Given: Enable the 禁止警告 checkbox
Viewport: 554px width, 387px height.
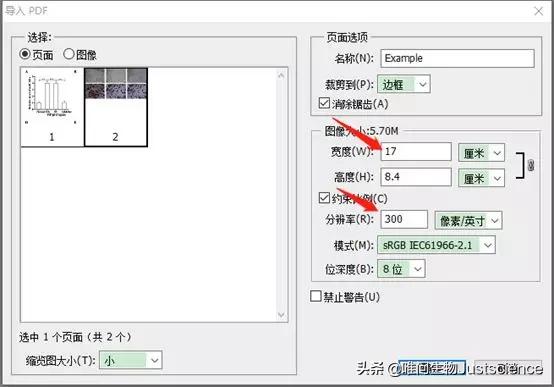Looking at the screenshot, I should click(x=316, y=296).
